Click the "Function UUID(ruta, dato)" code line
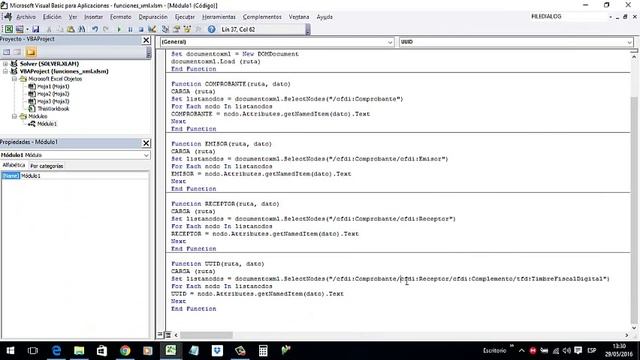640x360 pixels. 218,264
